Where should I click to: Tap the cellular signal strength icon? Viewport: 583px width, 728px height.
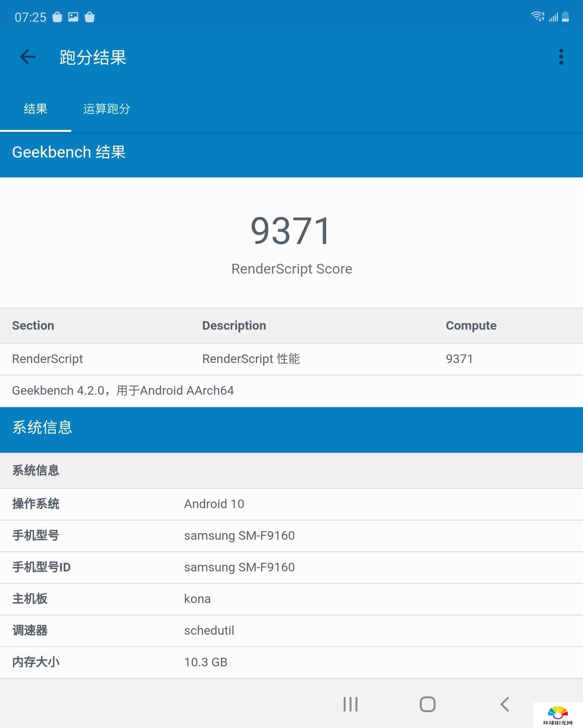click(553, 17)
